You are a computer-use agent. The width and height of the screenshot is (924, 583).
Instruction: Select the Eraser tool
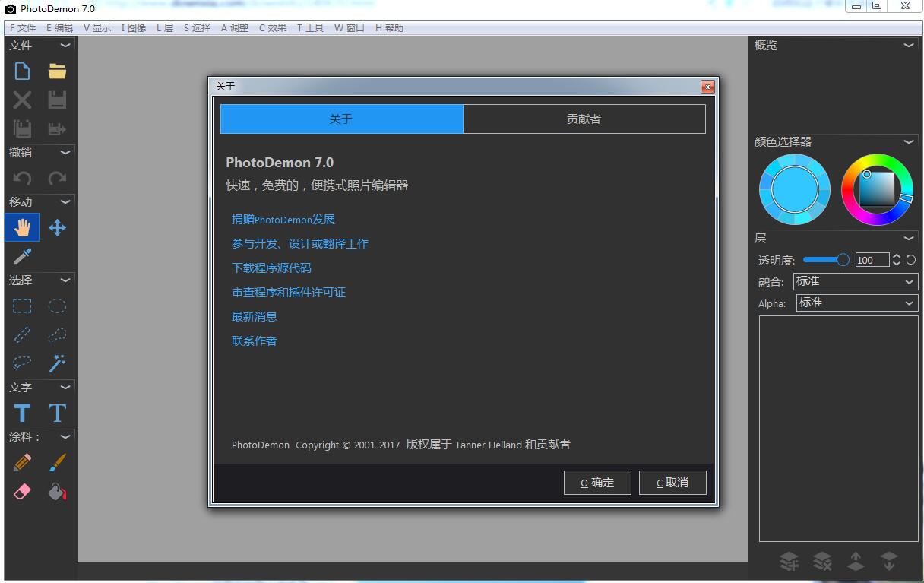23,492
